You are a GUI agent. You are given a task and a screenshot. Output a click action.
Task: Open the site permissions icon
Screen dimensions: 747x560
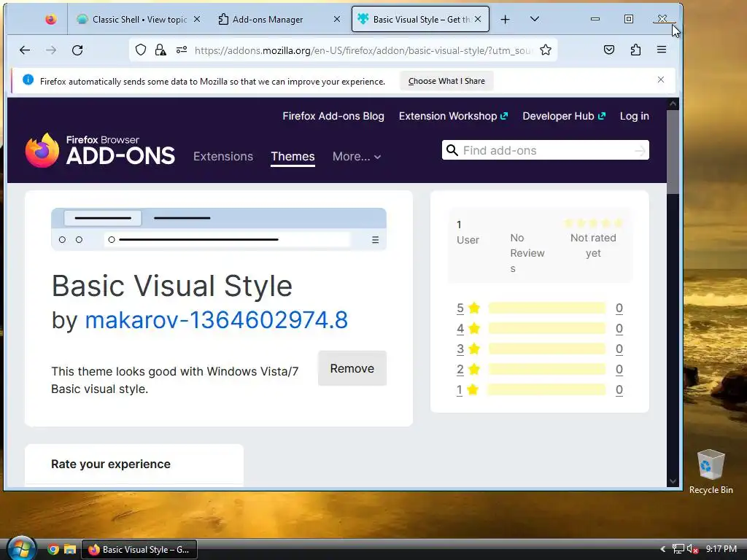coord(182,50)
